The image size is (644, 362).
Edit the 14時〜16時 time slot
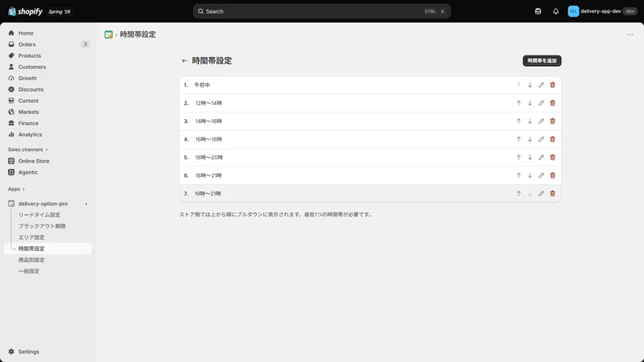point(541,121)
